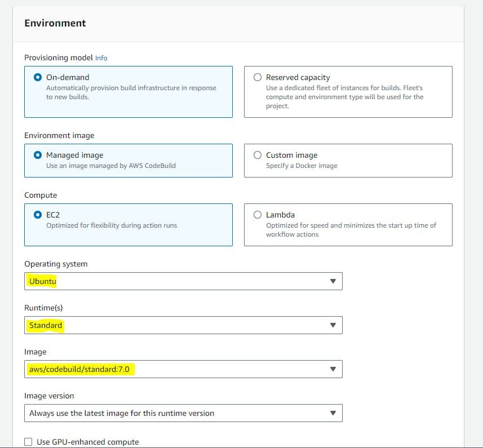Image resolution: width=483 pixels, height=448 pixels.
Task: Open the Provisioning model Info link
Action: [101, 58]
